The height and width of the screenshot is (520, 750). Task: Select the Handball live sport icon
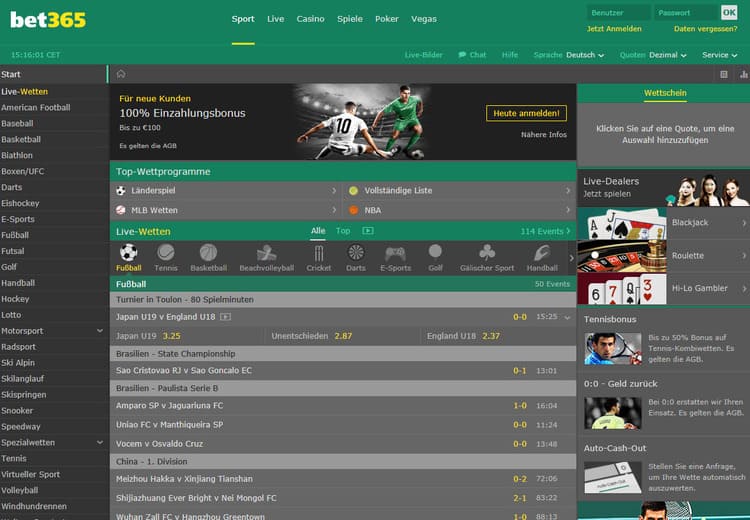[542, 253]
